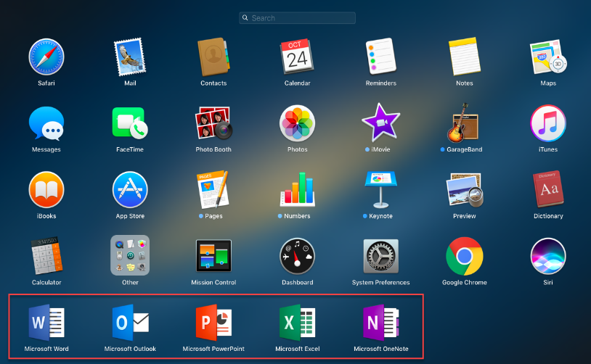Launch Keynote
Viewport: 591px width, 364px height.
coord(380,190)
